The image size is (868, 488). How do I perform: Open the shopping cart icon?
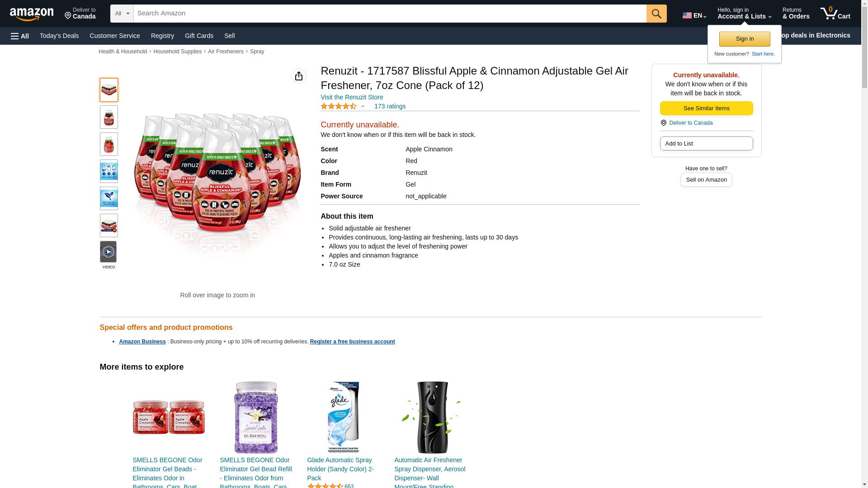(835, 14)
